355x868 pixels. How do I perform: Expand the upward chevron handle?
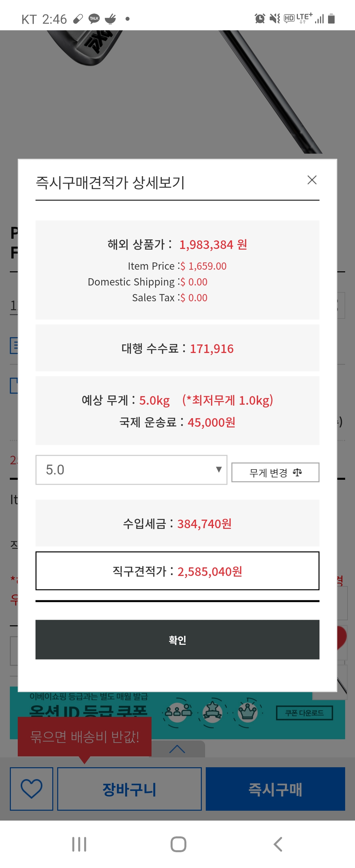coord(177,749)
